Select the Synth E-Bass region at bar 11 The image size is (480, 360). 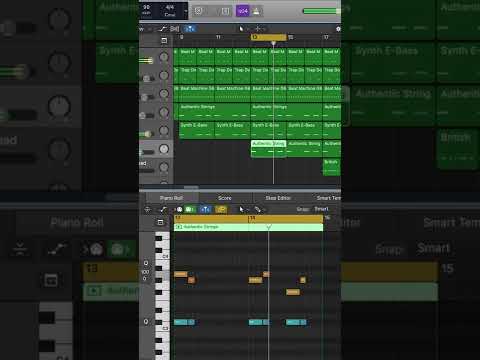(x=232, y=130)
